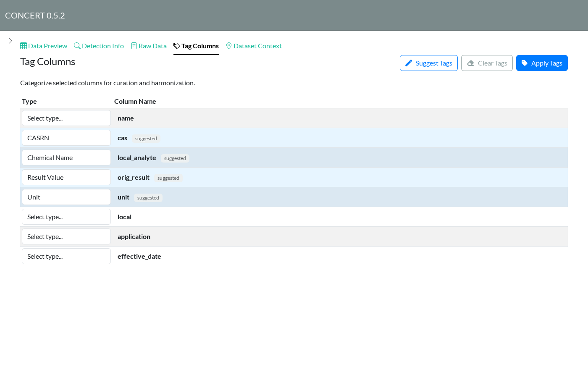
Task: Expand the sidebar chevron arrow
Action: tap(10, 41)
